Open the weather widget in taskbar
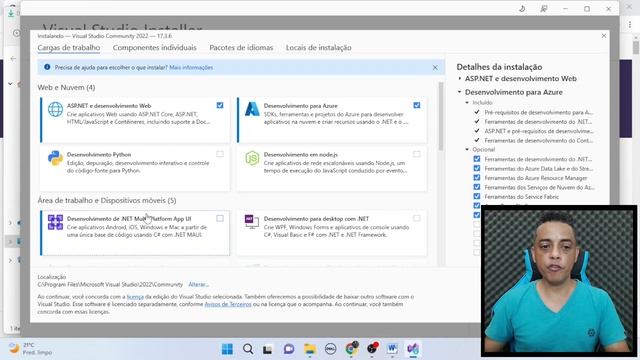 click(x=31, y=349)
